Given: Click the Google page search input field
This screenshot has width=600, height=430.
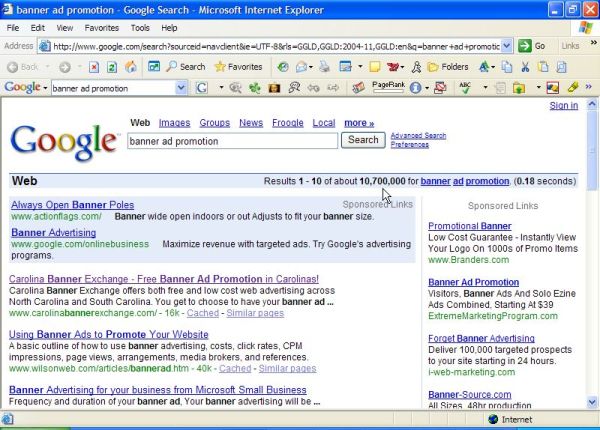Looking at the screenshot, I should pyautogui.click(x=233, y=141).
